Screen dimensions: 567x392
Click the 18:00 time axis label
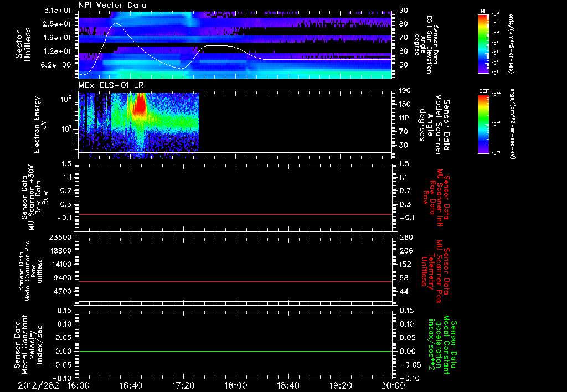[236, 385]
